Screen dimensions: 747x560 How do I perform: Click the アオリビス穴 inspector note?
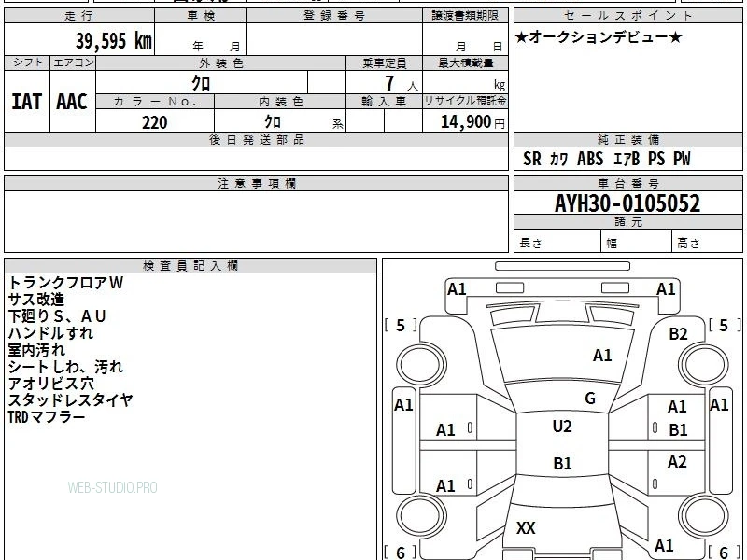click(x=50, y=384)
